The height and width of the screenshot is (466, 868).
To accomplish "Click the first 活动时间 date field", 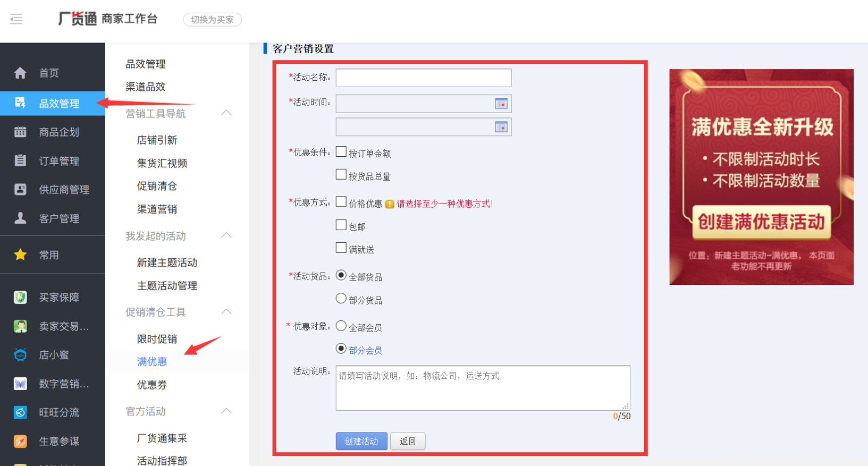I will [x=424, y=104].
